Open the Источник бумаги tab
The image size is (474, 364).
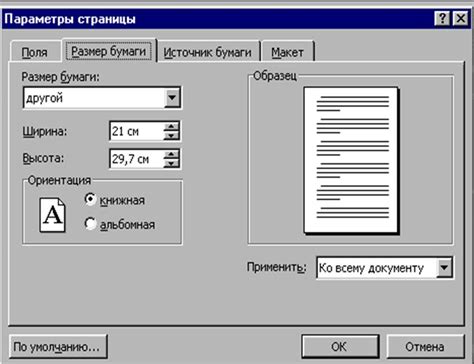[207, 52]
